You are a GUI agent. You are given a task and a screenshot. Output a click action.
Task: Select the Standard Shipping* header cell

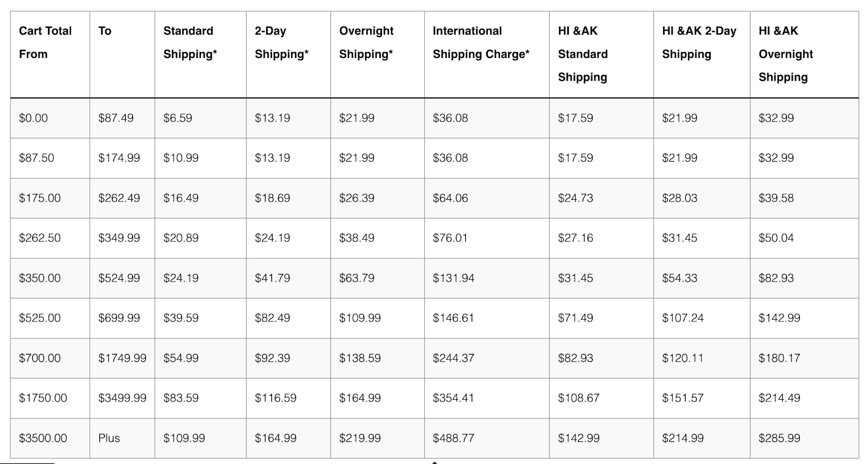pyautogui.click(x=200, y=54)
